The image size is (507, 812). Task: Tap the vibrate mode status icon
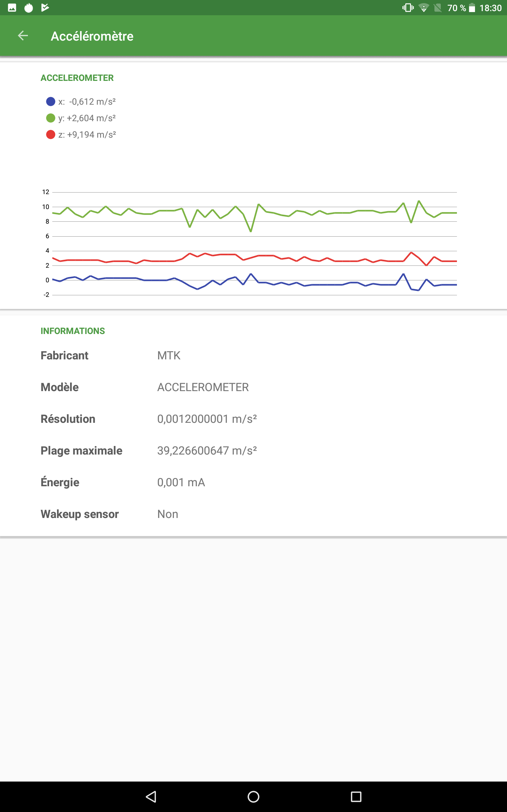tap(408, 8)
